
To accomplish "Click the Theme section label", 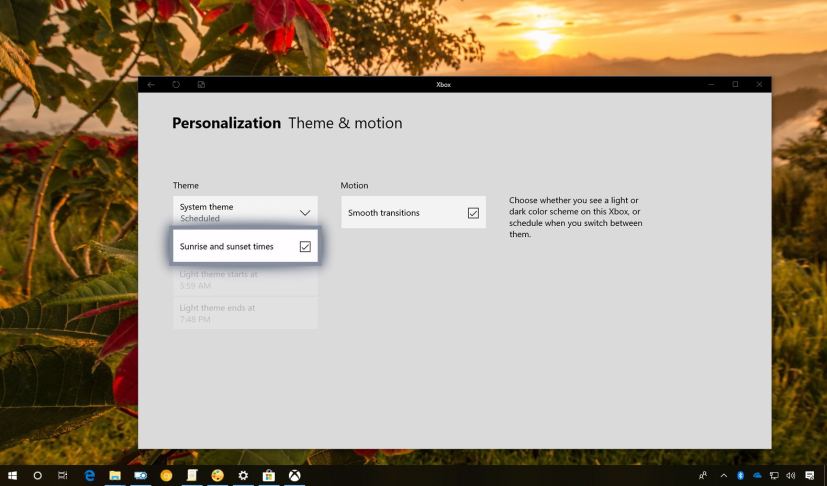I will (x=186, y=185).
